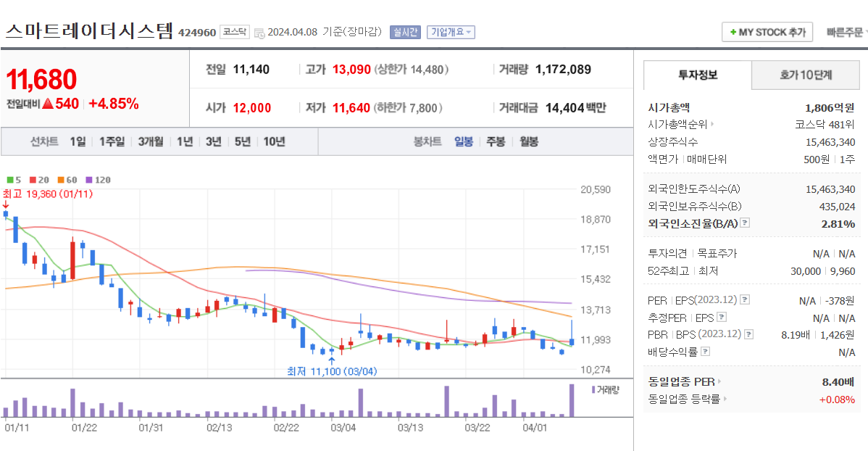Click the 저가 value 11,640
Screen dimensions: 868x451
pos(351,107)
